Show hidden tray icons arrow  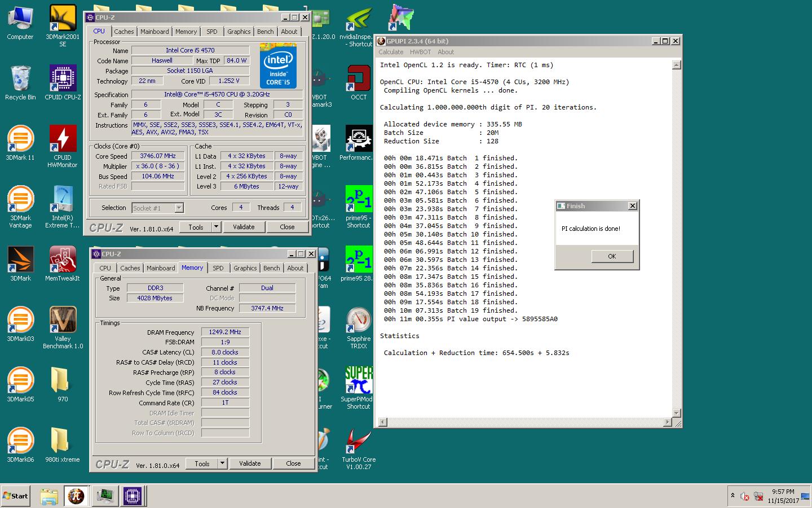(x=732, y=496)
